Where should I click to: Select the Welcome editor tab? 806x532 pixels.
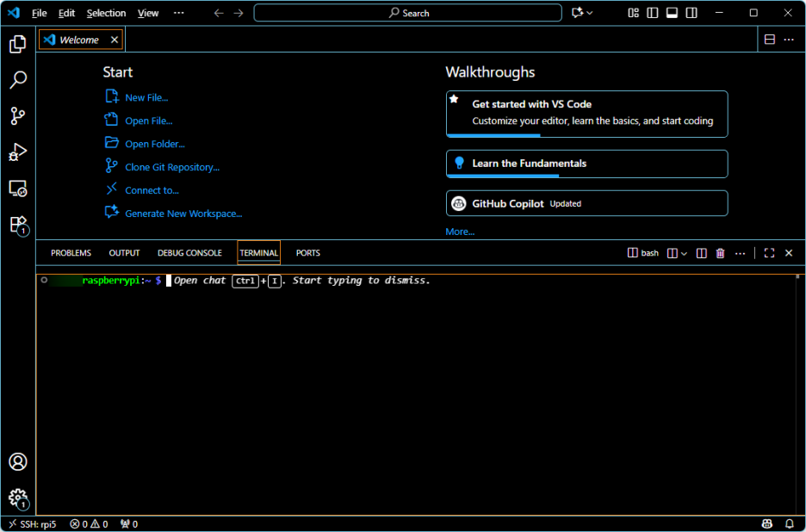coord(81,40)
